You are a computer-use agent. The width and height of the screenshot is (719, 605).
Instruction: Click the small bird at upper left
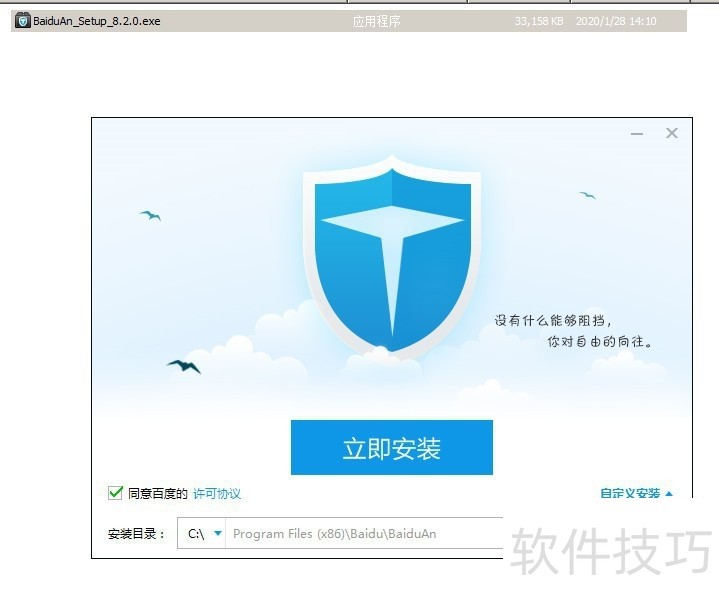151,215
